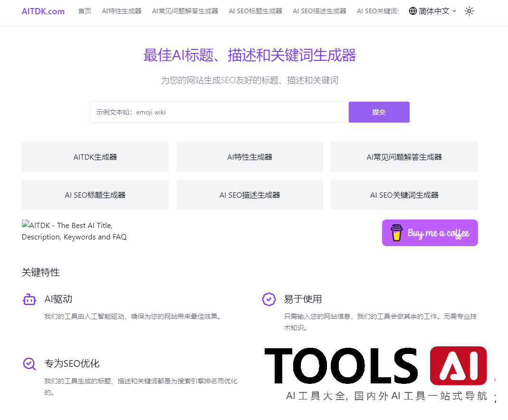The width and height of the screenshot is (508, 420).
Task: Focus the emoji wiki example text input
Action: pos(219,112)
